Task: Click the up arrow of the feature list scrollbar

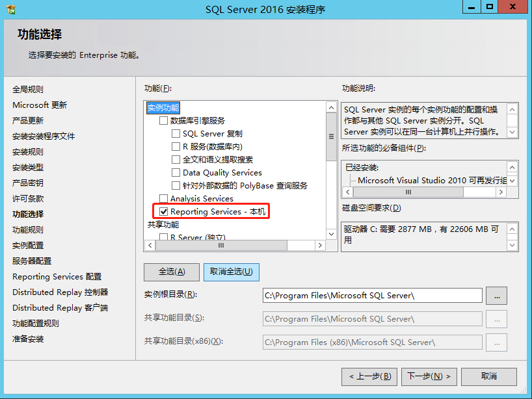Action: pos(332,108)
